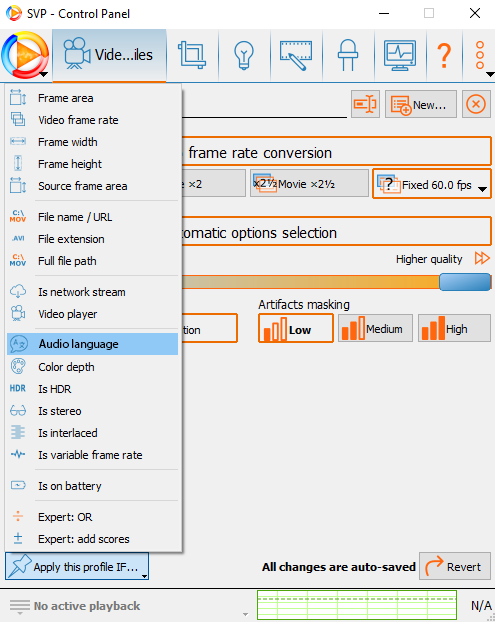Image resolution: width=495 pixels, height=622 pixels.
Task: Open Apply this profile IF dropdown
Action: coord(77,566)
